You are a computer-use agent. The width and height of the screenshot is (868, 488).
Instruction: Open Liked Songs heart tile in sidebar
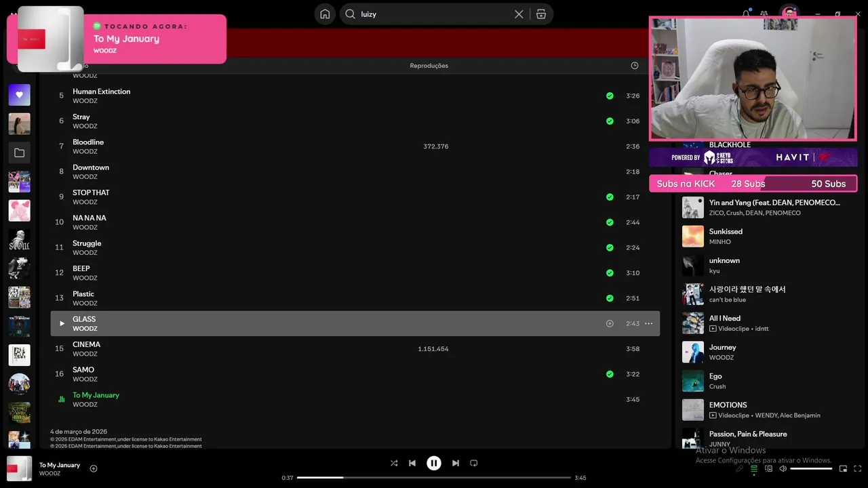(19, 95)
